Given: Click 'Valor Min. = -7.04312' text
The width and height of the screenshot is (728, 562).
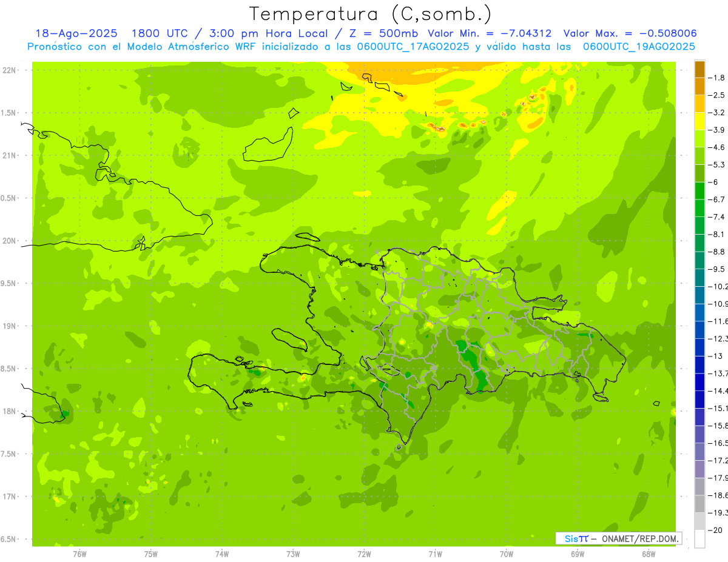Looking at the screenshot, I should click(490, 33).
